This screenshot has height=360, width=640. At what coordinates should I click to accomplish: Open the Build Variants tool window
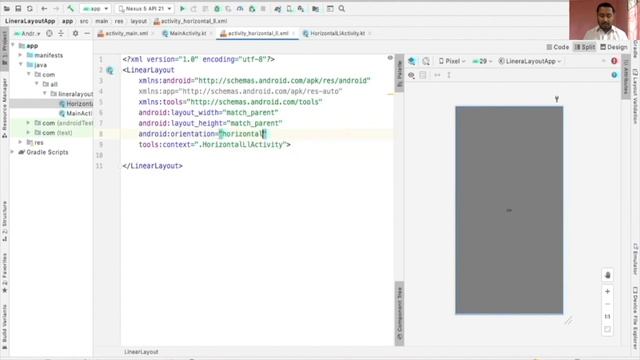(4, 327)
